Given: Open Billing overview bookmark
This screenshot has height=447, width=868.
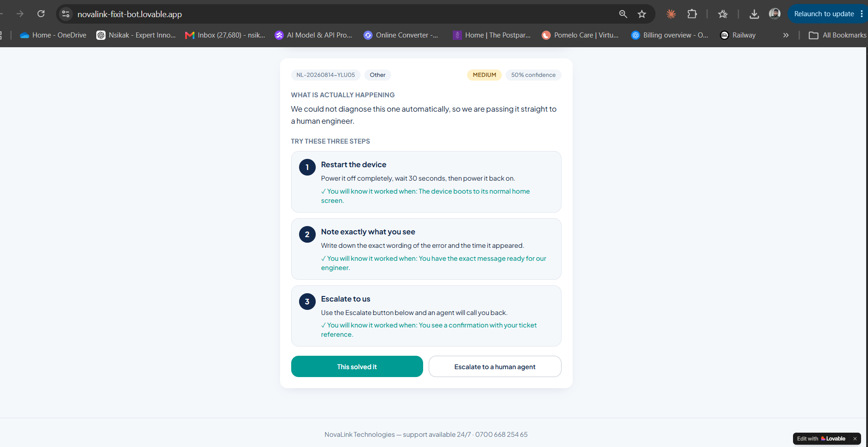Looking at the screenshot, I should [670, 35].
